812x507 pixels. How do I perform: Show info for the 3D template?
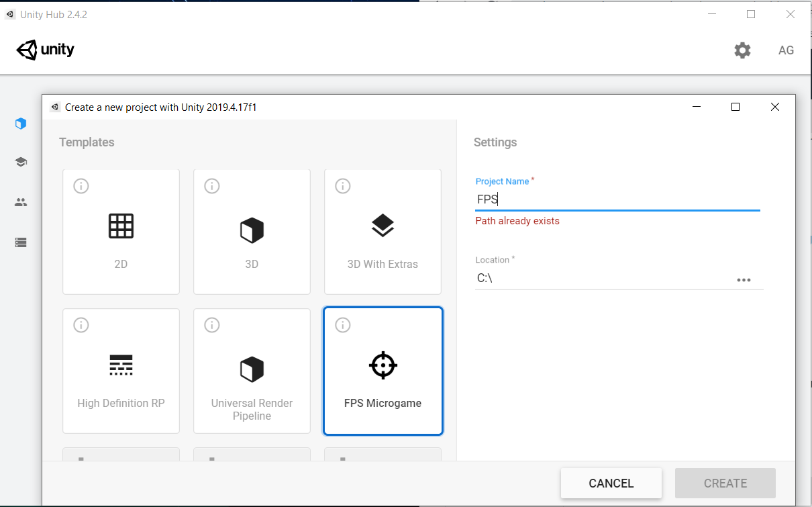tap(212, 186)
